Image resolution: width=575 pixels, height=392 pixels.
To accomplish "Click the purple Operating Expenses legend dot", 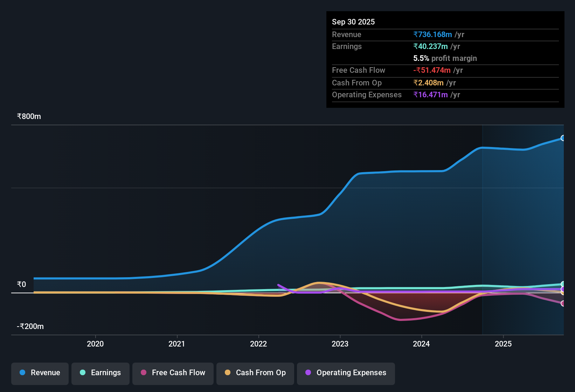I will point(309,372).
